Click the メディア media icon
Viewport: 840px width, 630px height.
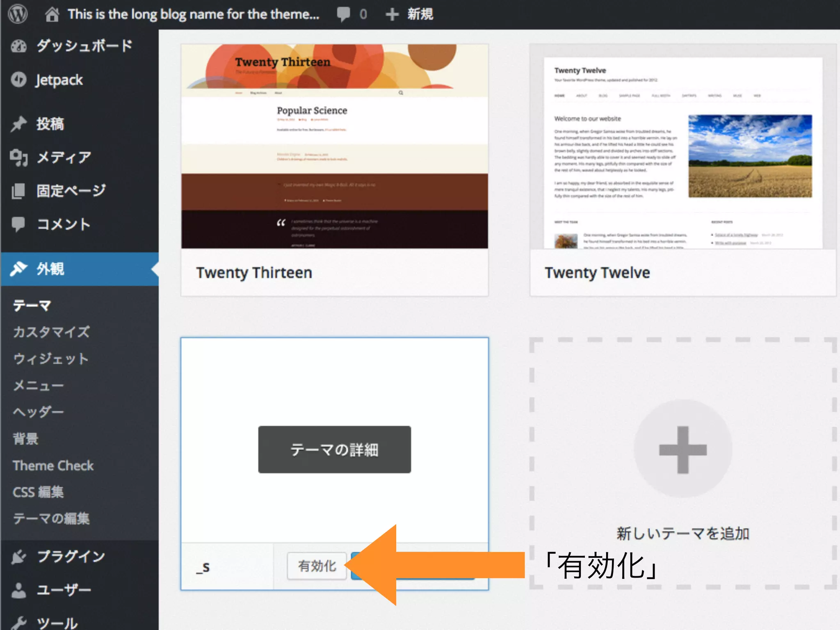[18, 157]
